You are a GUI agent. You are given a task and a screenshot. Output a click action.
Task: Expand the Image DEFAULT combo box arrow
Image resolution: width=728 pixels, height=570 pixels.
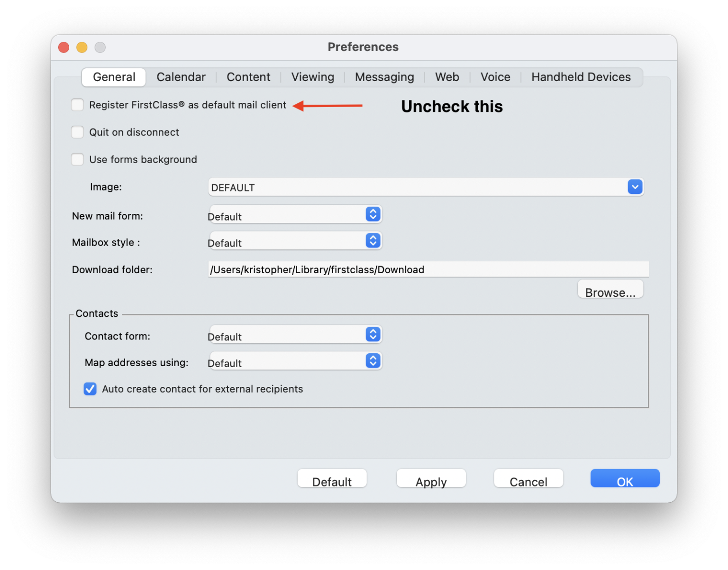pyautogui.click(x=635, y=187)
